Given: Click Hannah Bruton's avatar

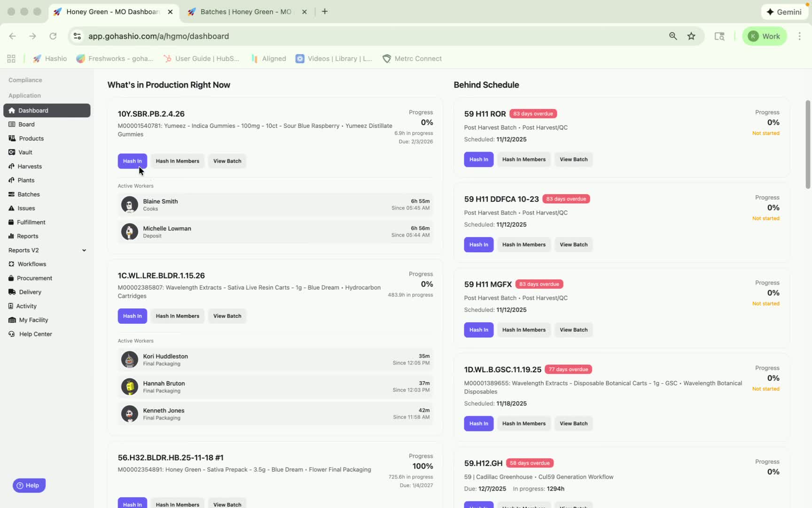Looking at the screenshot, I should pos(130,387).
